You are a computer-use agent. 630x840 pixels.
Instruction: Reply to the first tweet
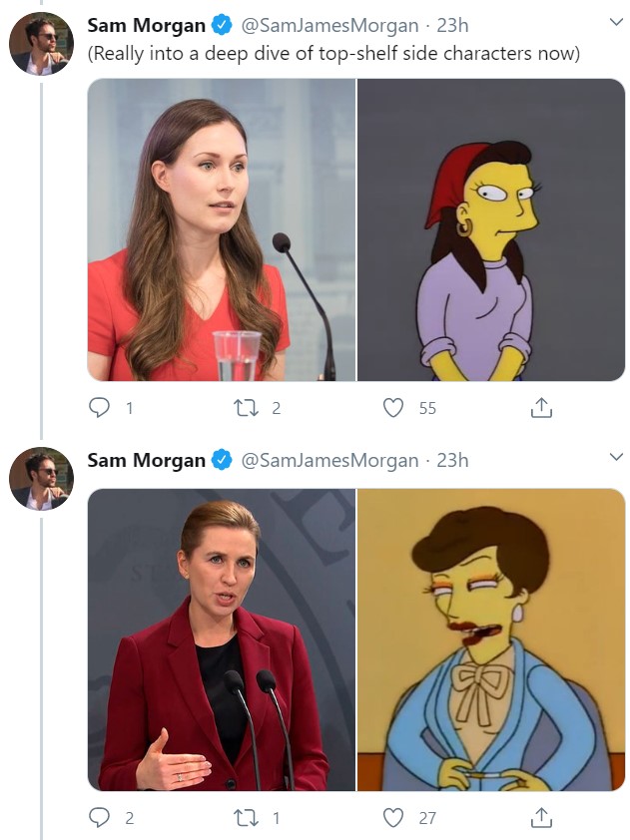pos(100,407)
